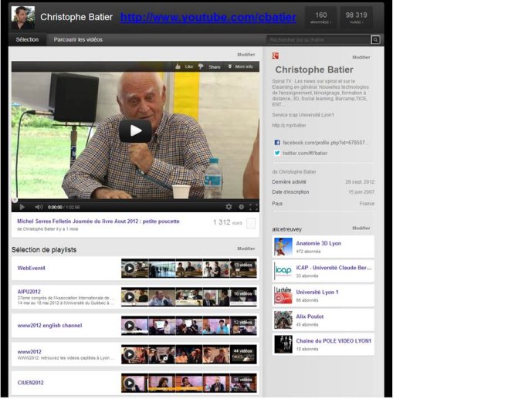The height and width of the screenshot is (399, 532).
Task: Open the facebook.com profile link
Action: [x=325, y=143]
